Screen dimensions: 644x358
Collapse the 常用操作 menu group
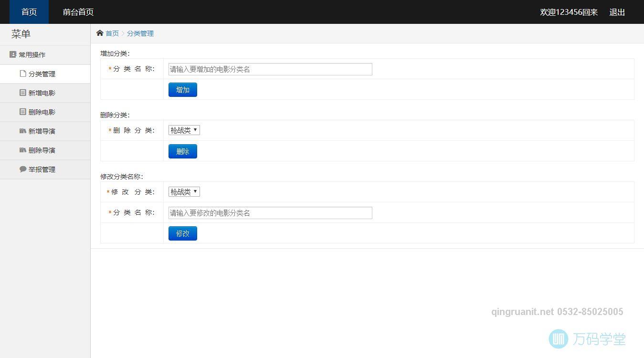pos(32,55)
